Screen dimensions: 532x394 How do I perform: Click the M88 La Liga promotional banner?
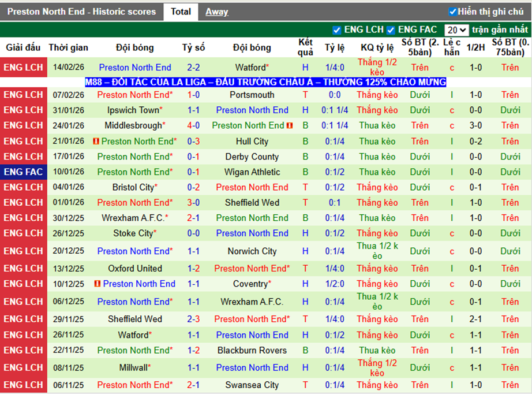pyautogui.click(x=265, y=82)
